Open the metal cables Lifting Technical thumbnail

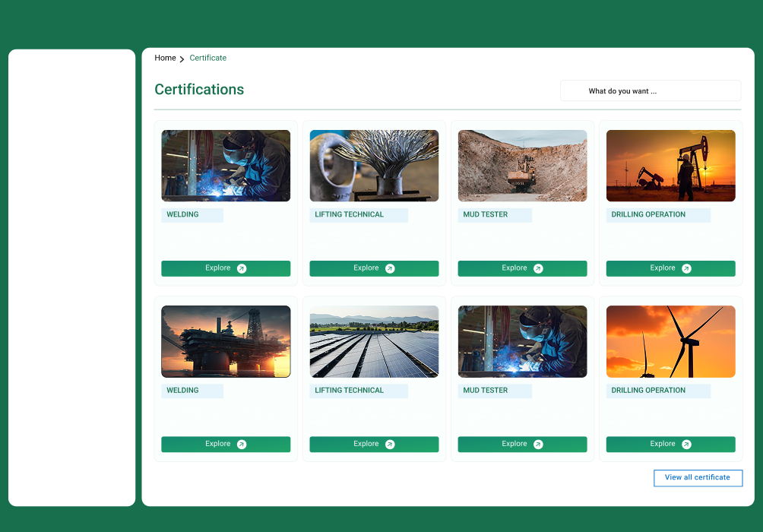(x=374, y=166)
